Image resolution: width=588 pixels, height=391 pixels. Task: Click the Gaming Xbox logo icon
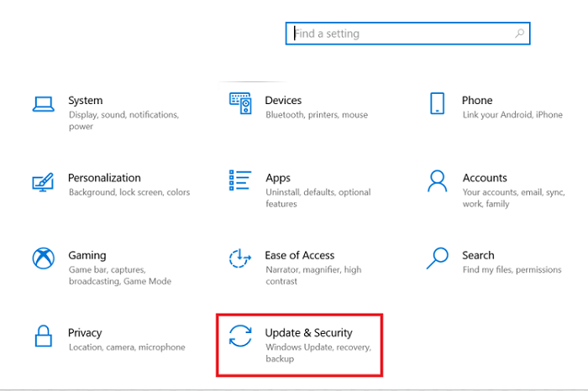[x=43, y=258]
